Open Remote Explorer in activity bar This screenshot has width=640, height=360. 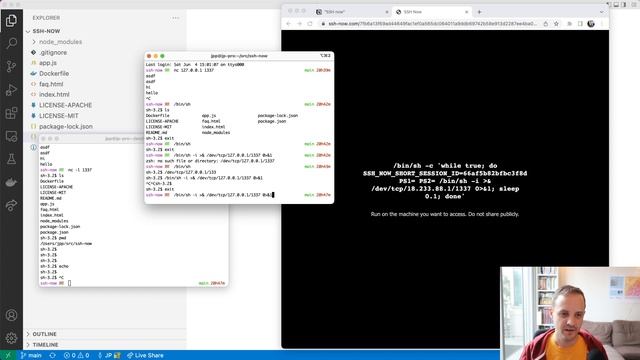pos(11,136)
